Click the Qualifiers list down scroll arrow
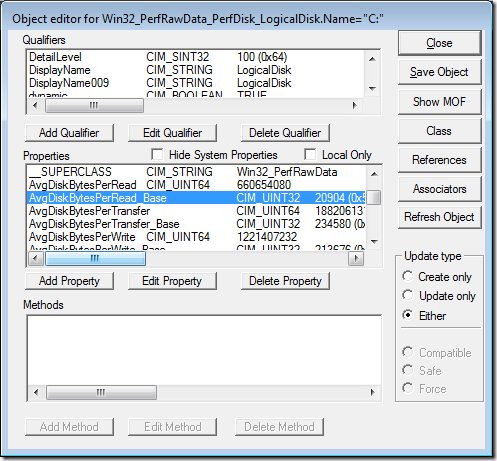The image size is (497, 461). pos(372,89)
